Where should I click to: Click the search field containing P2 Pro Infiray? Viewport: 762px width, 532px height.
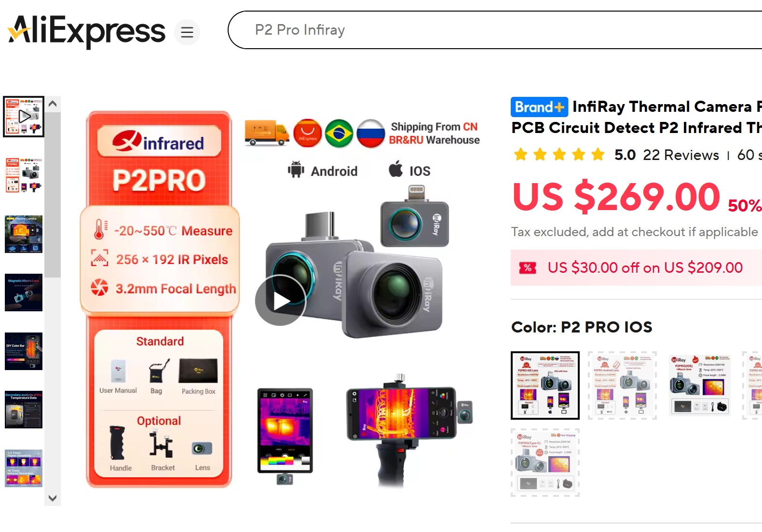pos(495,30)
